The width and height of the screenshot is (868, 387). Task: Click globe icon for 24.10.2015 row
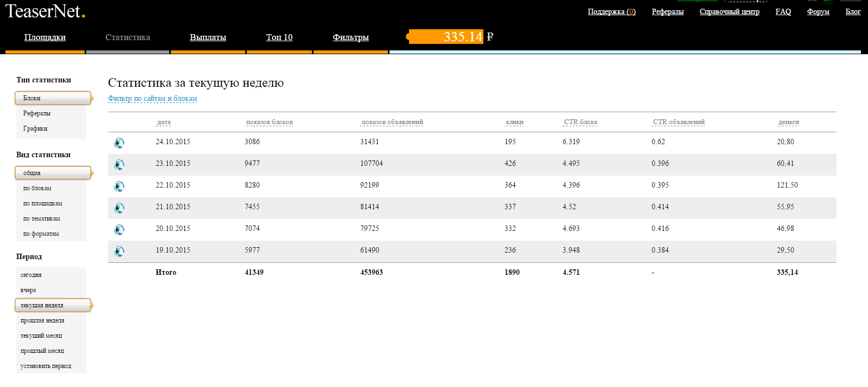[119, 143]
